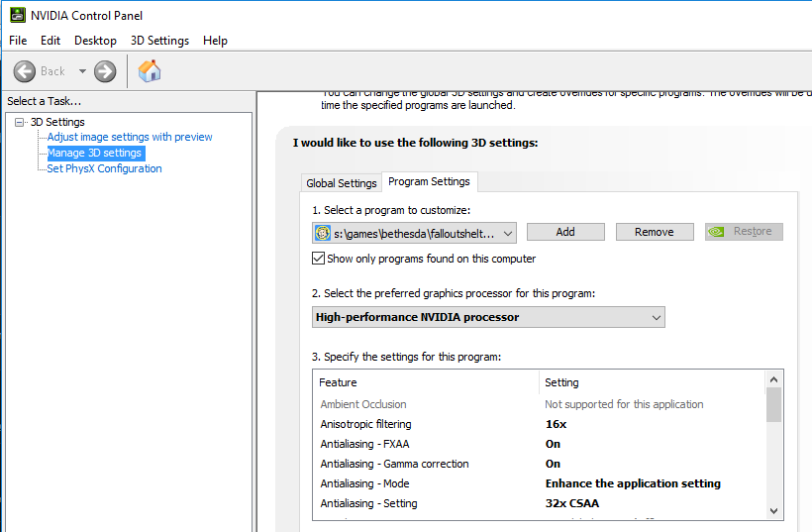Image resolution: width=812 pixels, height=532 pixels.
Task: Toggle Show only programs found checkbox
Action: point(319,259)
